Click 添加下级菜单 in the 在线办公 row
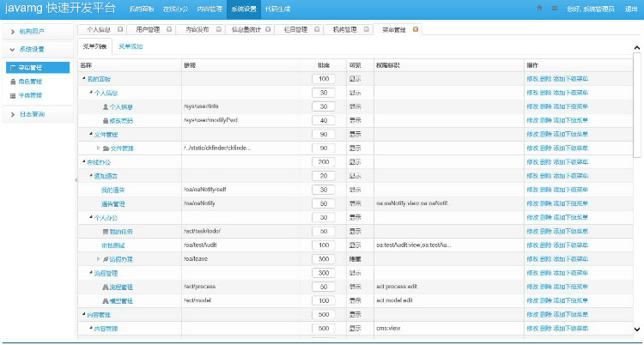Image resolution: width=644 pixels, height=345 pixels. 570,162
